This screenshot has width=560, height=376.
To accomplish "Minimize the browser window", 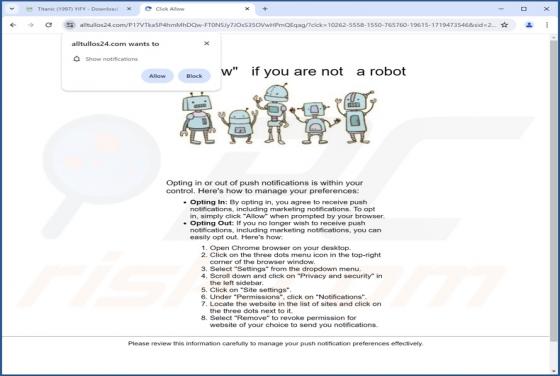I will [501, 9].
